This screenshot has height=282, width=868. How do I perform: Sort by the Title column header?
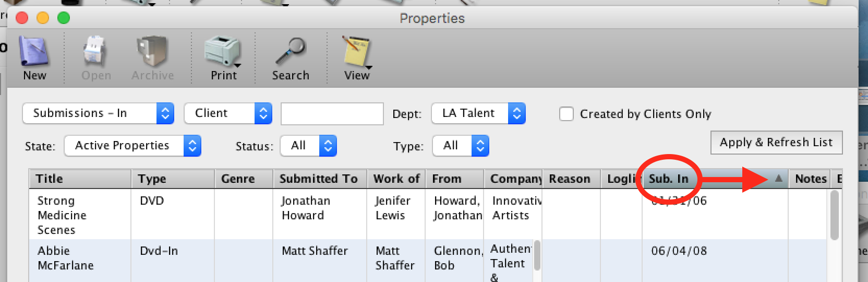point(80,179)
